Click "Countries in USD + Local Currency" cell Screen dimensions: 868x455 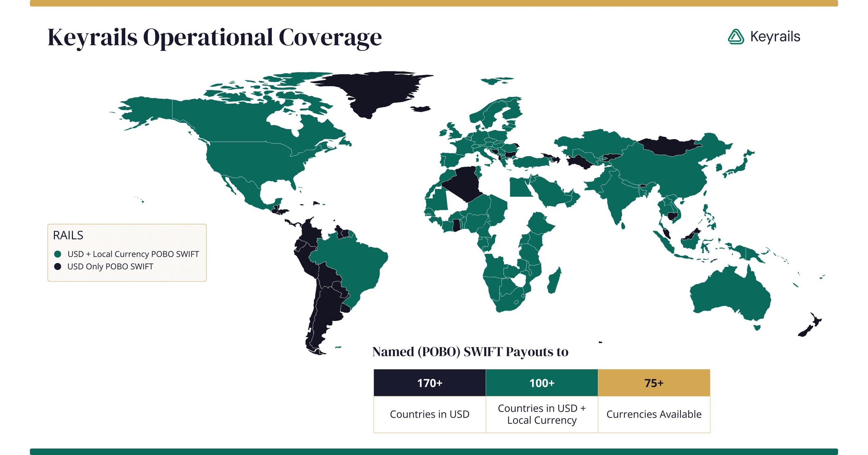tap(542, 414)
